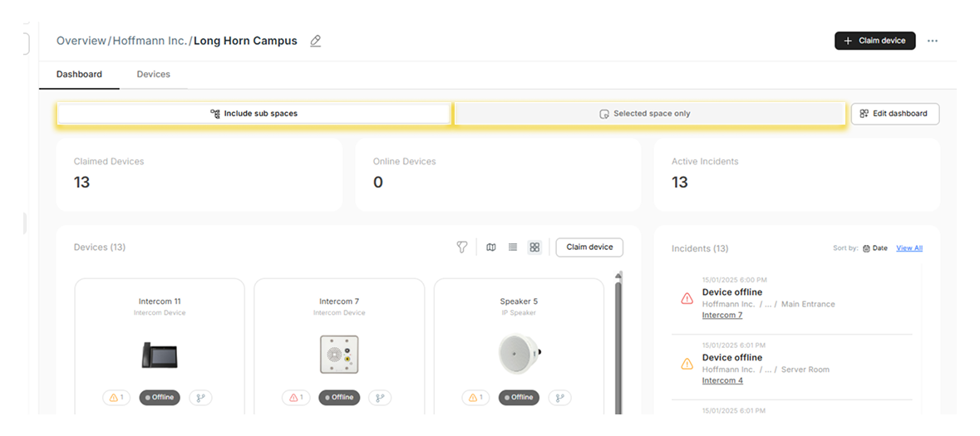The image size is (980, 436).
Task: Switch devices to list view
Action: tap(513, 247)
